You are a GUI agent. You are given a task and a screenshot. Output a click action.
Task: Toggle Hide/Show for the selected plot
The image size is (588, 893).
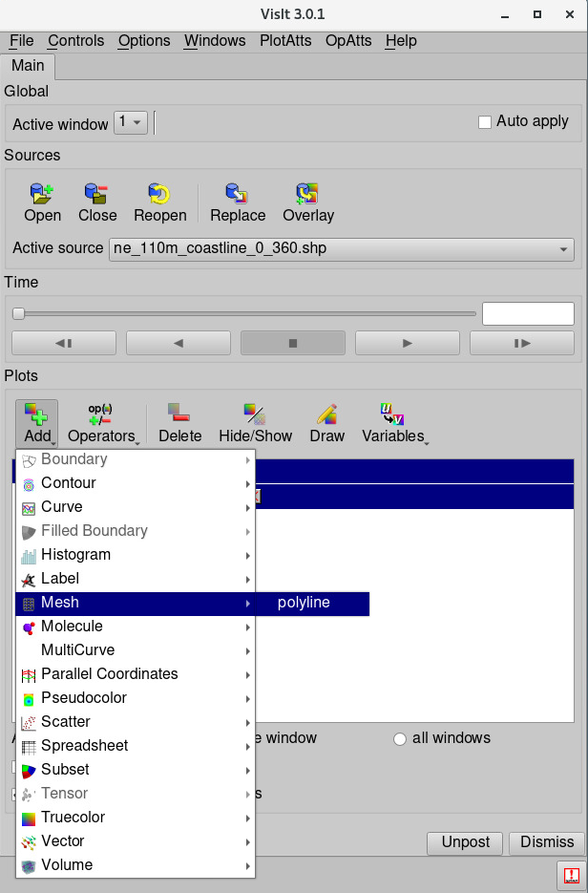pos(255,414)
